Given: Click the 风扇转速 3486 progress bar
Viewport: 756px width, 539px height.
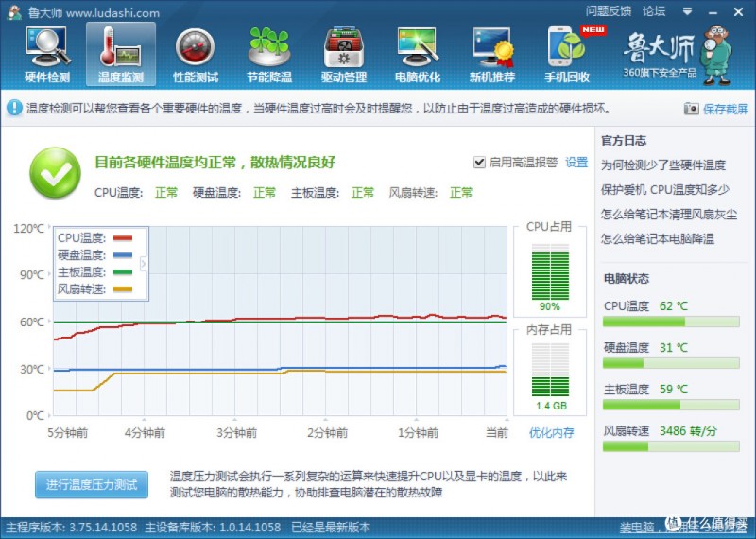Looking at the screenshot, I should (x=671, y=446).
